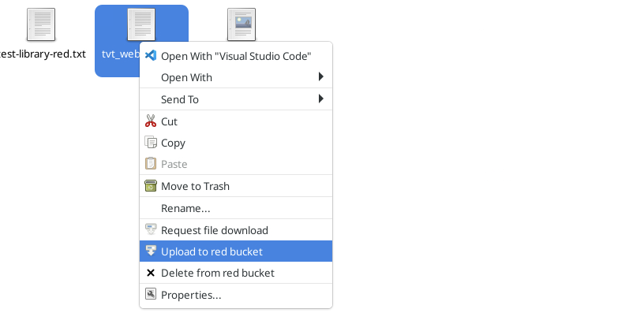
Task: Click the Move to Trash bin icon
Action: (151, 186)
